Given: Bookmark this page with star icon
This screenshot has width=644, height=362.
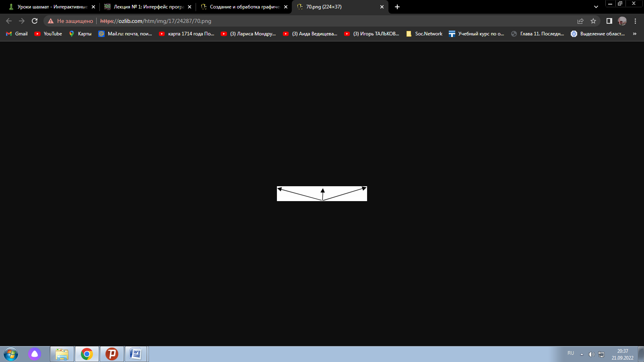Looking at the screenshot, I should click(x=593, y=21).
